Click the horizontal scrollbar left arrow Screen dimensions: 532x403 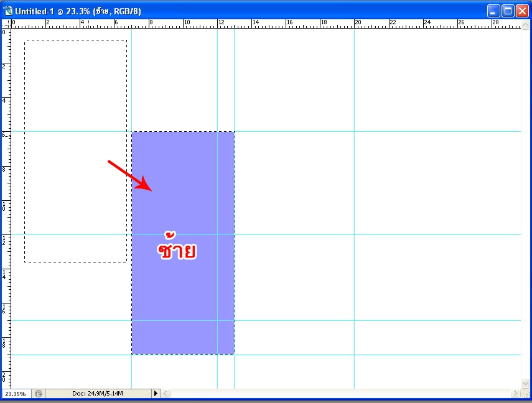pyautogui.click(x=166, y=394)
